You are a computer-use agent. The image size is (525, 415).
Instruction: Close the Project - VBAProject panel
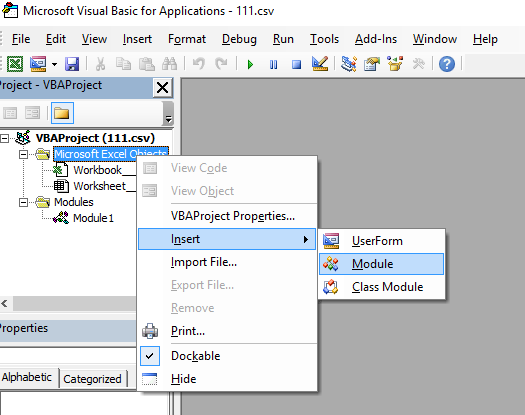click(x=163, y=88)
